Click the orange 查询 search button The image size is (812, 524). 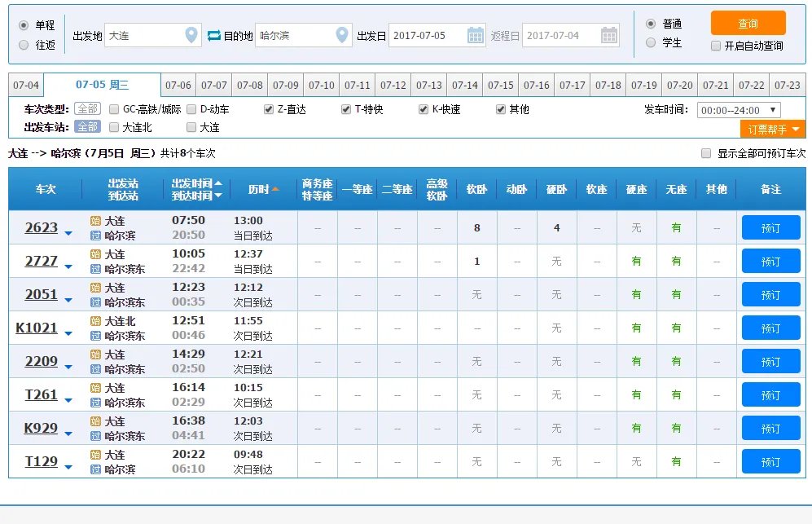(748, 24)
